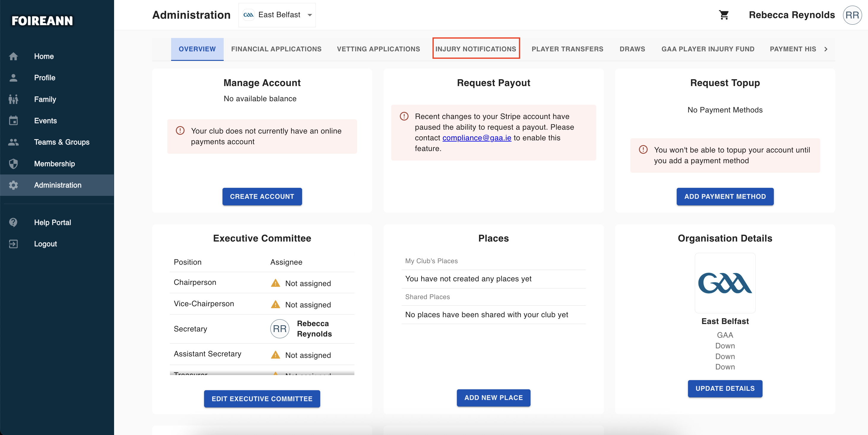Open the Financial Applications tab
868x435 pixels.
[276, 49]
